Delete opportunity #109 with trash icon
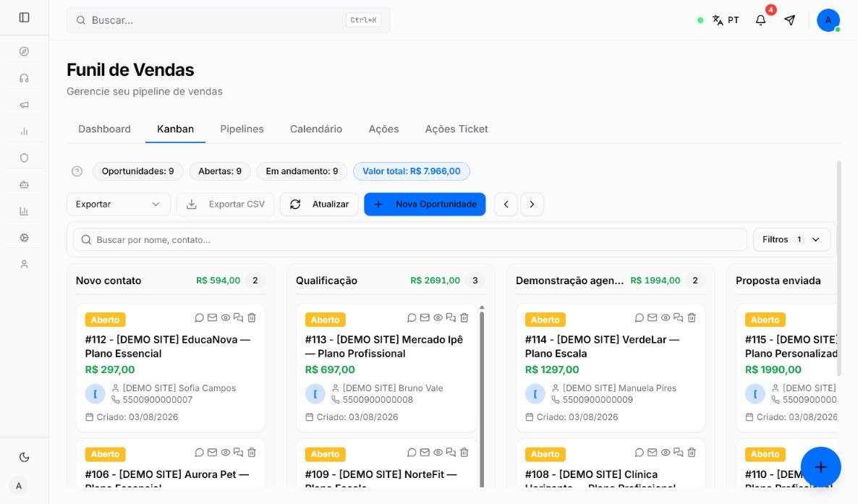This screenshot has width=858, height=504. coord(464,453)
